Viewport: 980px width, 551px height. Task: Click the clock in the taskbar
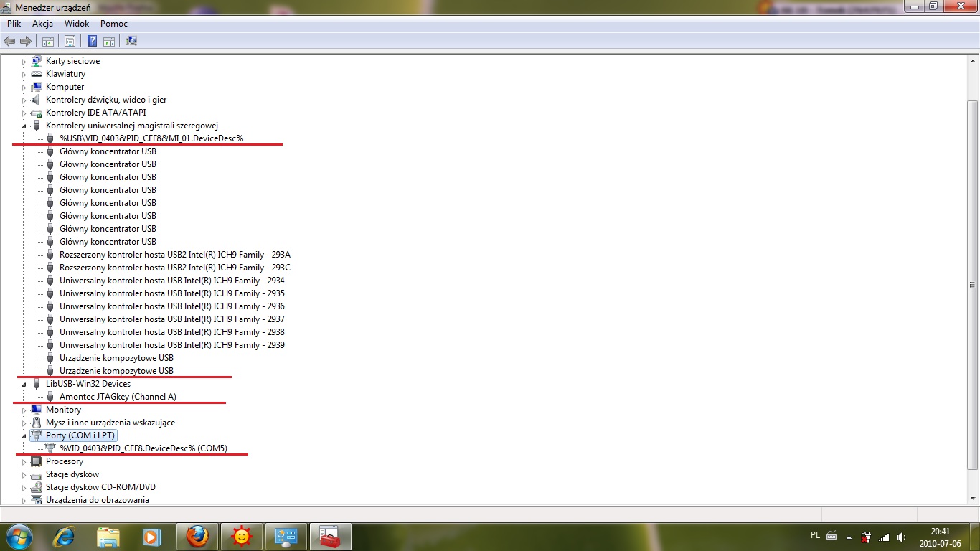[x=941, y=536]
